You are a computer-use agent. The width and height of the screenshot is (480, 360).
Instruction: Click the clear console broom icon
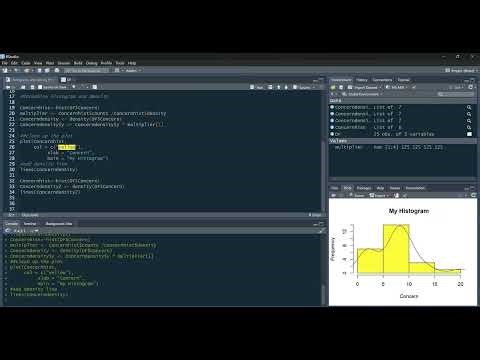(x=322, y=231)
